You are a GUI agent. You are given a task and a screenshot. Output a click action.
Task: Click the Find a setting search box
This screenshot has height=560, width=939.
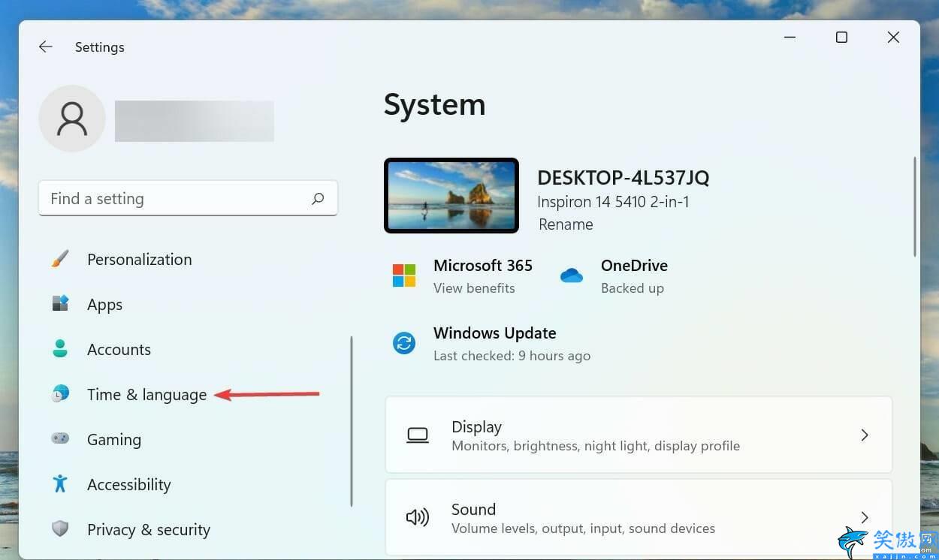pos(188,198)
